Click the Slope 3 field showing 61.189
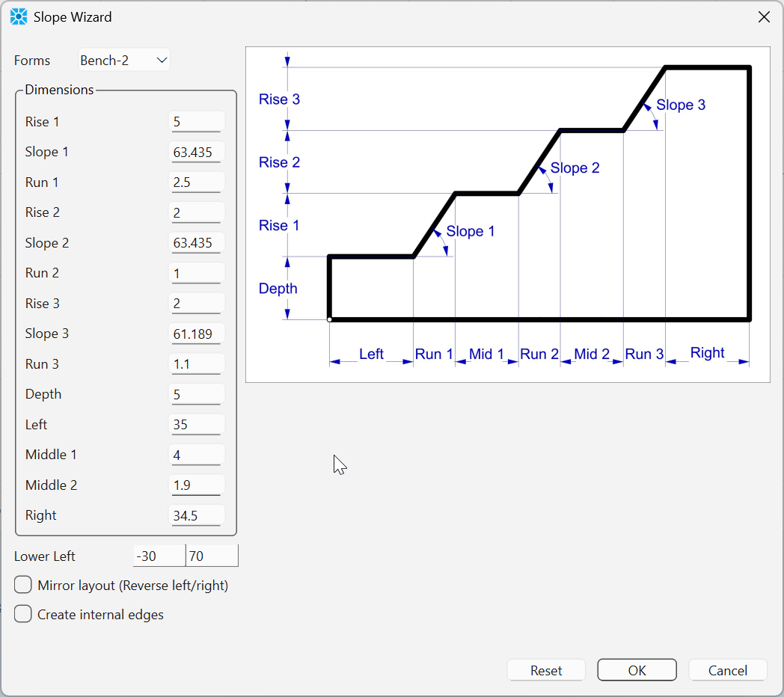The height and width of the screenshot is (697, 784). pyautogui.click(x=197, y=334)
